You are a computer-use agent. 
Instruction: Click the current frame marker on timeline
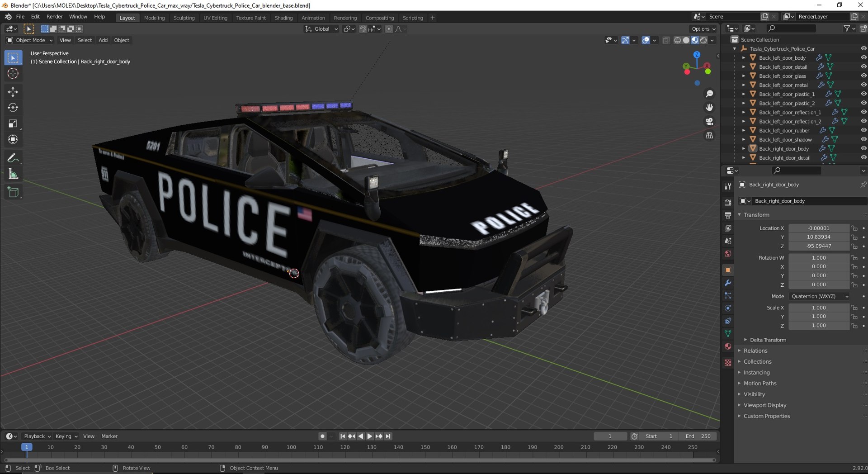click(27, 447)
